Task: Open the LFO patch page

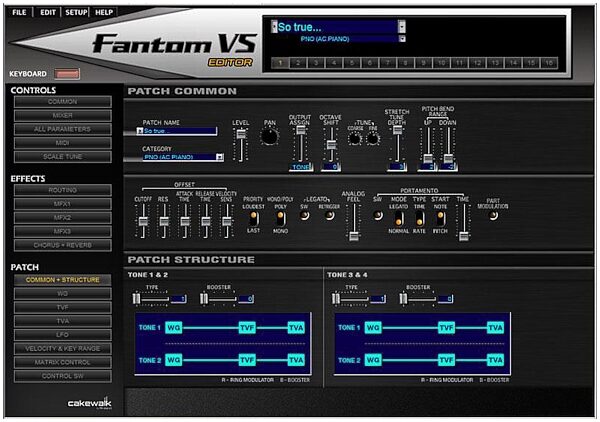Action: click(x=63, y=335)
